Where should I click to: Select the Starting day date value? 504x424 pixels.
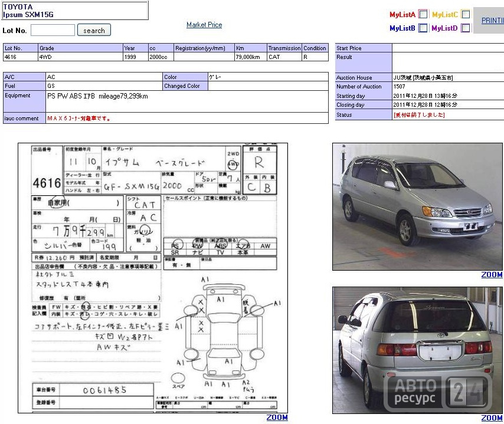[425, 96]
